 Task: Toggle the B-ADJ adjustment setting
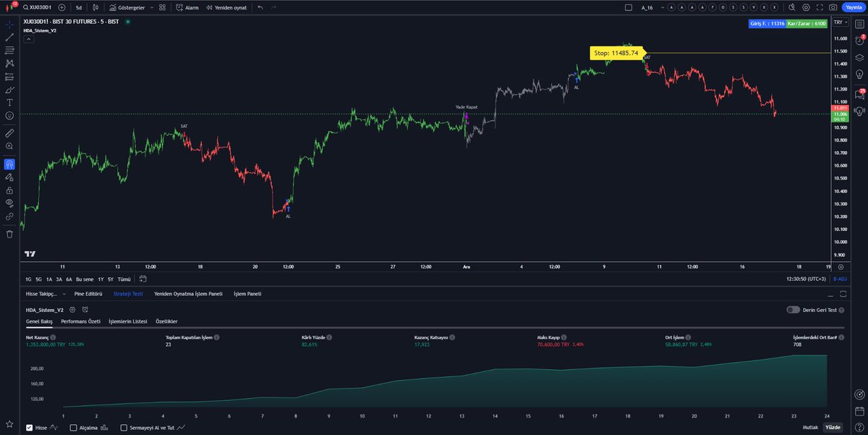tap(841, 279)
